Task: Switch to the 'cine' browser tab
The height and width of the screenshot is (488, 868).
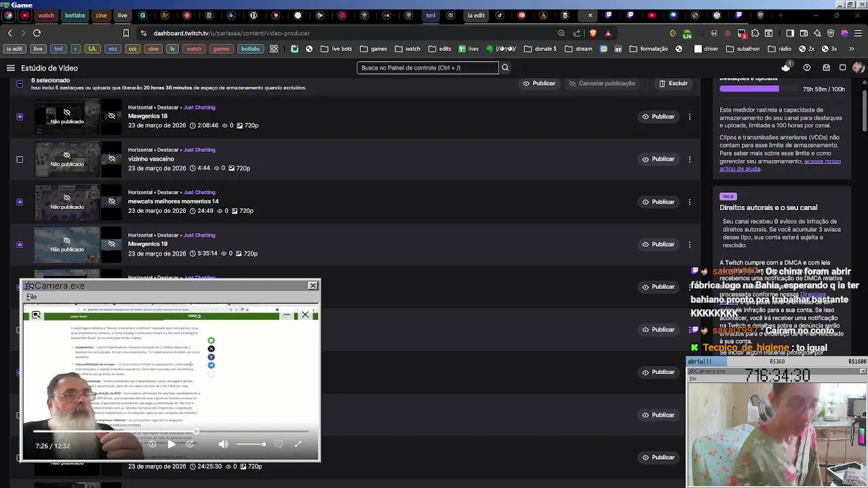Action: (101, 15)
